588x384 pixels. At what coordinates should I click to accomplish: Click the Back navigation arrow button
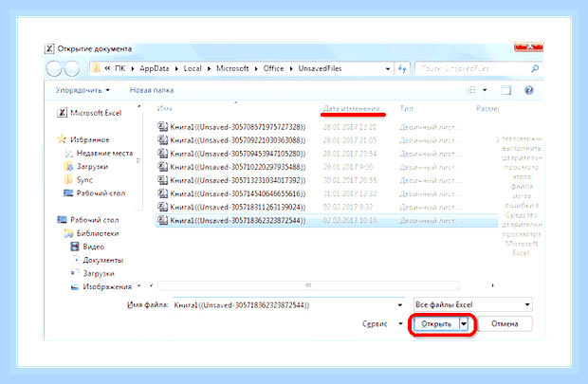point(54,69)
